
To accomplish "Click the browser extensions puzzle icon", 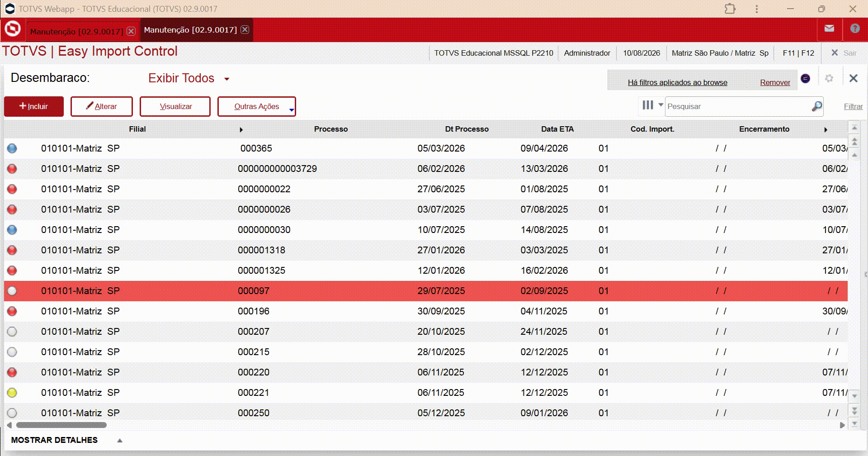I will pos(730,9).
